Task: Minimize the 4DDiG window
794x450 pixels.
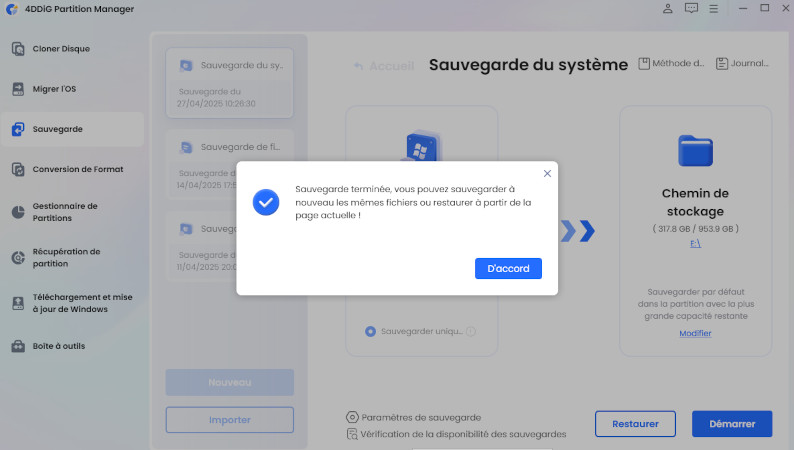Action: pyautogui.click(x=742, y=9)
